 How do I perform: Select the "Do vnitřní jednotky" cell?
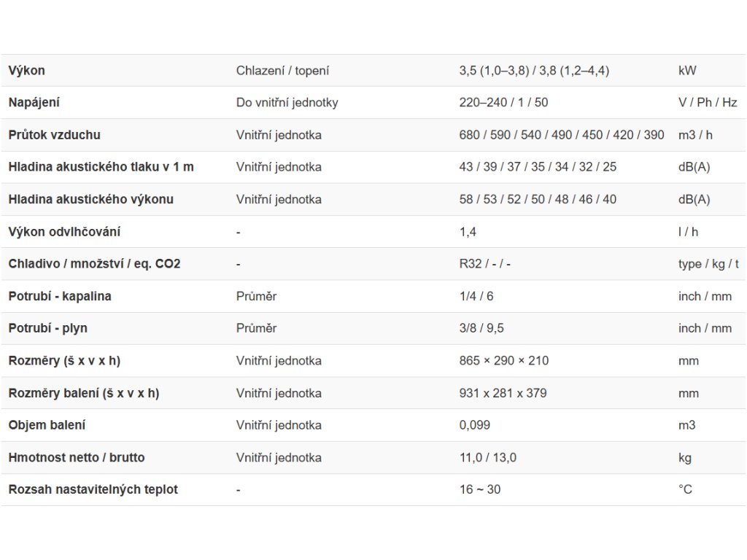(x=287, y=103)
